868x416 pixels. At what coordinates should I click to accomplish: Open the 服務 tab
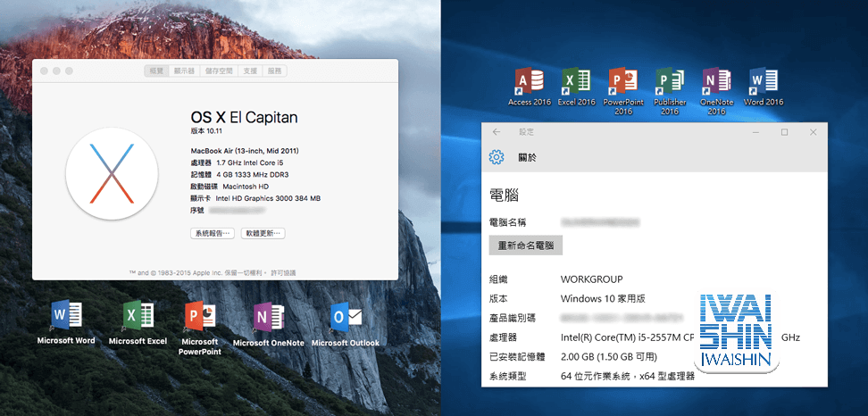pos(274,71)
